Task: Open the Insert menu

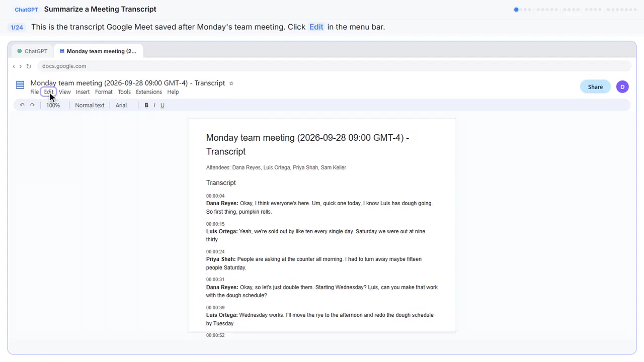Action: click(83, 92)
